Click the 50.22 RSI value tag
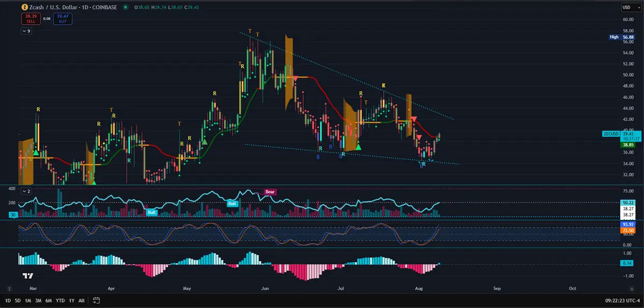This screenshot has width=644, height=308. pyautogui.click(x=627, y=203)
